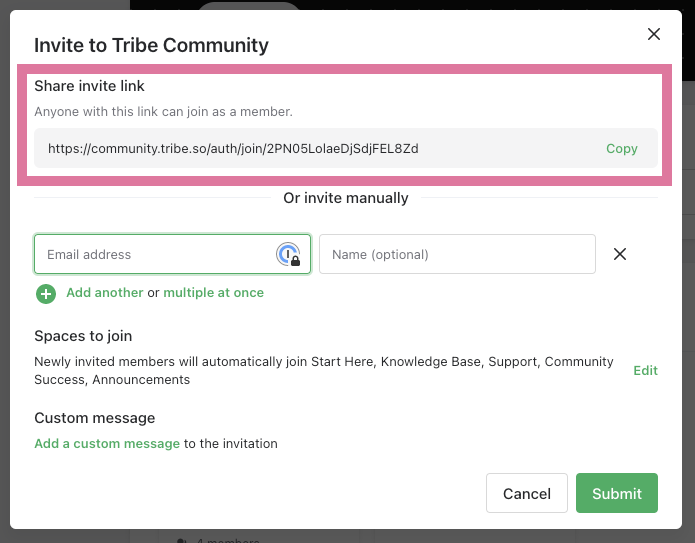Click the Invite to Tribe Community title
The height and width of the screenshot is (543, 695).
click(151, 45)
